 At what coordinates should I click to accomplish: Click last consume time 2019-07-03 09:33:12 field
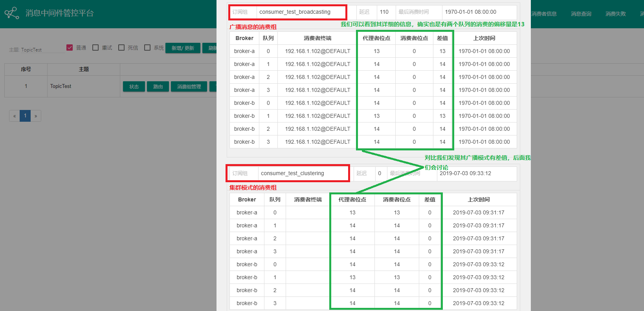tap(477, 173)
